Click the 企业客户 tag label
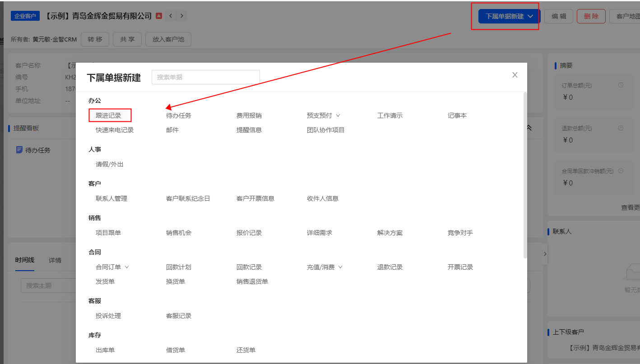The image size is (640, 364). point(25,16)
